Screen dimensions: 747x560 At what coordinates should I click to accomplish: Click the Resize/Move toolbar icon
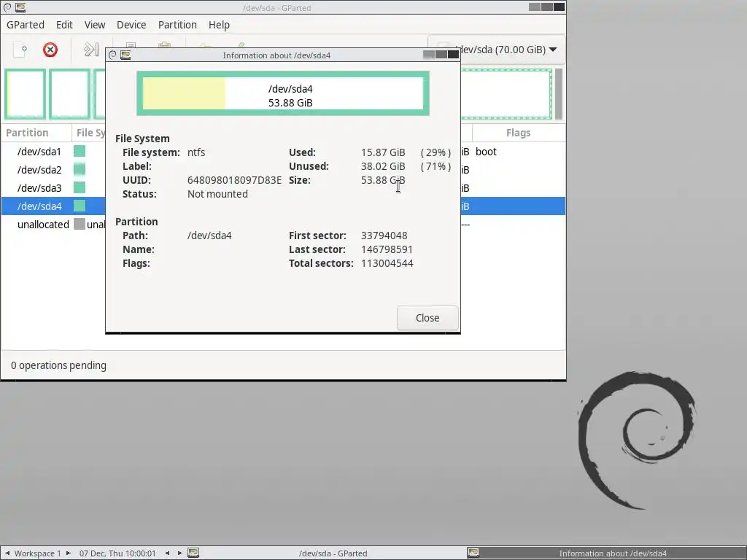[x=91, y=50]
